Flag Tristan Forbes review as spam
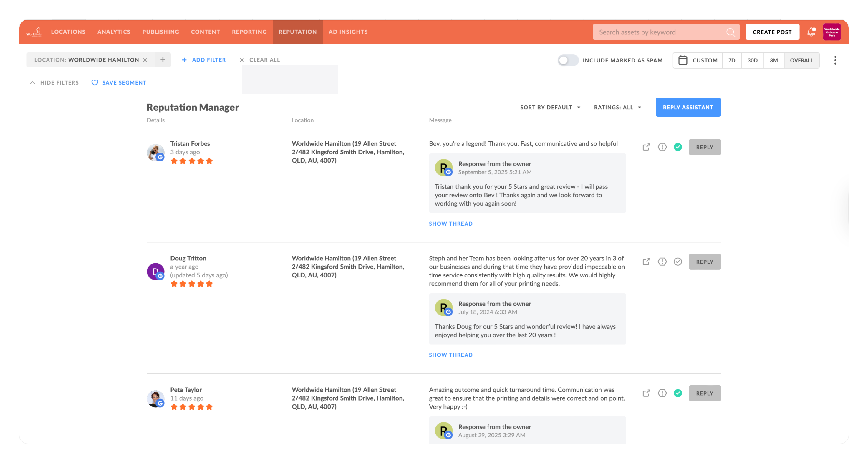 point(662,147)
